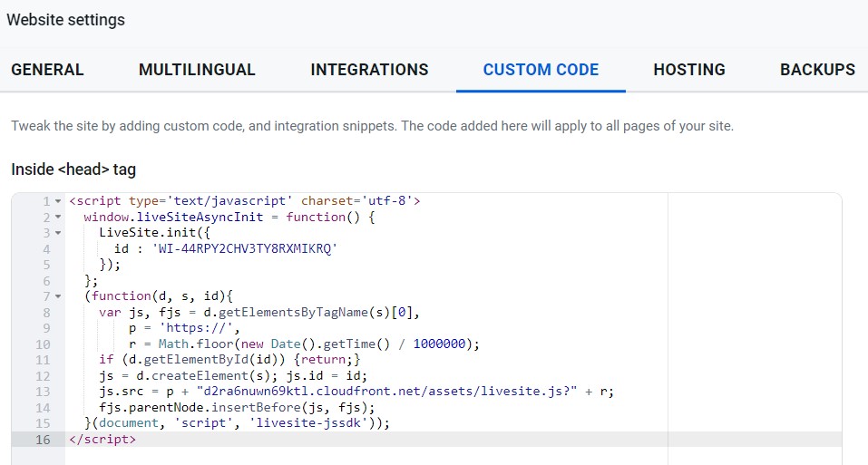The width and height of the screenshot is (868, 465).
Task: Open the Backups tab
Action: coord(817,70)
